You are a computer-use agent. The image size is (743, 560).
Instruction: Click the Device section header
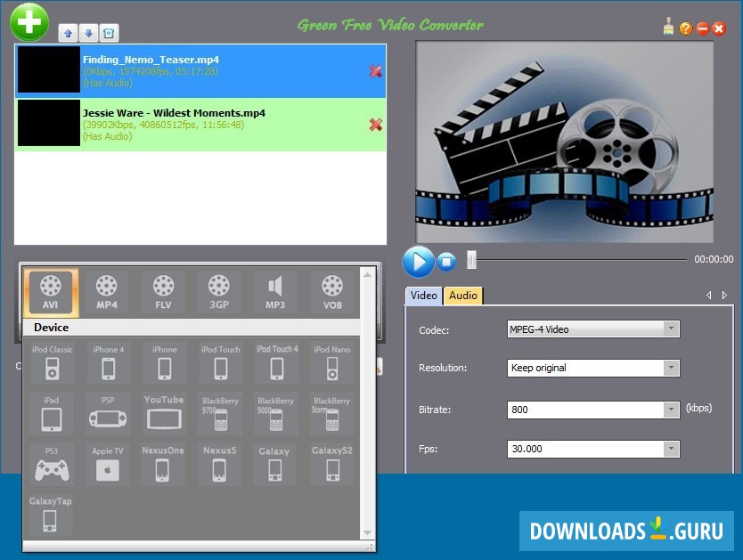coord(192,328)
